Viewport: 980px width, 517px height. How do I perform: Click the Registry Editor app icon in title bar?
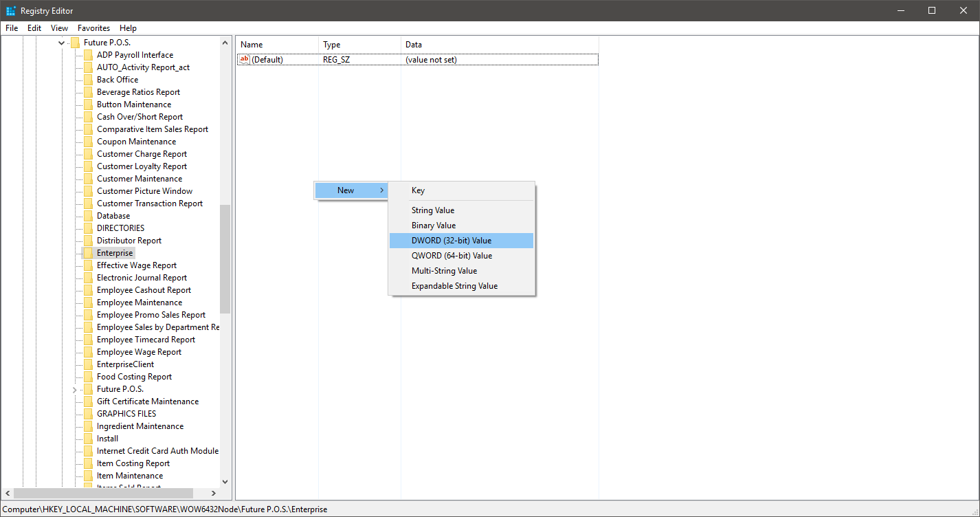tap(11, 10)
